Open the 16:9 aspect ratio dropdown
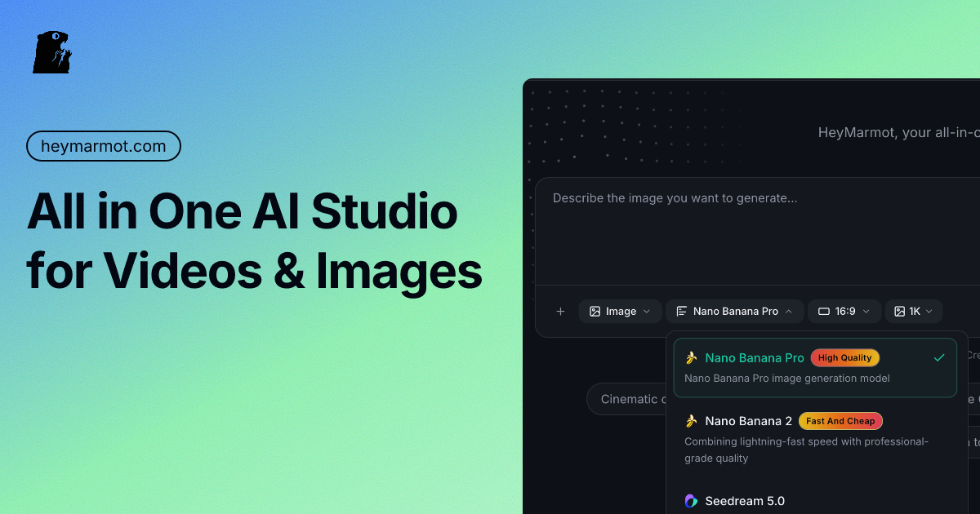This screenshot has width=980, height=514. [x=844, y=311]
